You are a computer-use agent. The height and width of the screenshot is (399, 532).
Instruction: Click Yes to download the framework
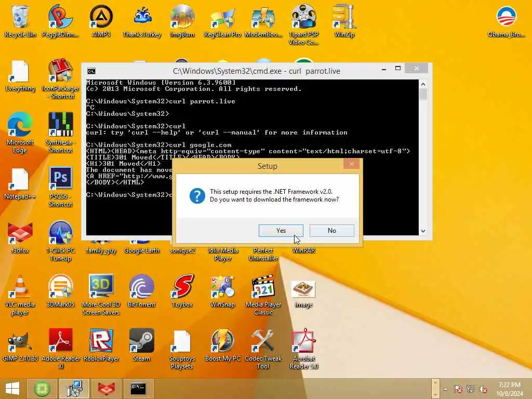pos(281,231)
